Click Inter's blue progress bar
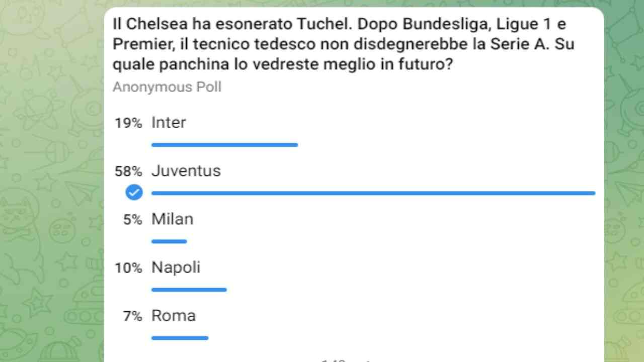Screen dimensions: 644x362 tap(224, 145)
